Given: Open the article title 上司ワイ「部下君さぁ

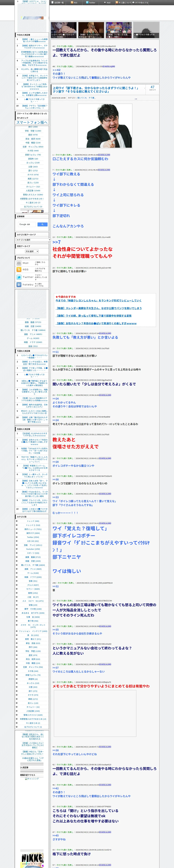Looking at the screenshot, I should click(x=95, y=90).
